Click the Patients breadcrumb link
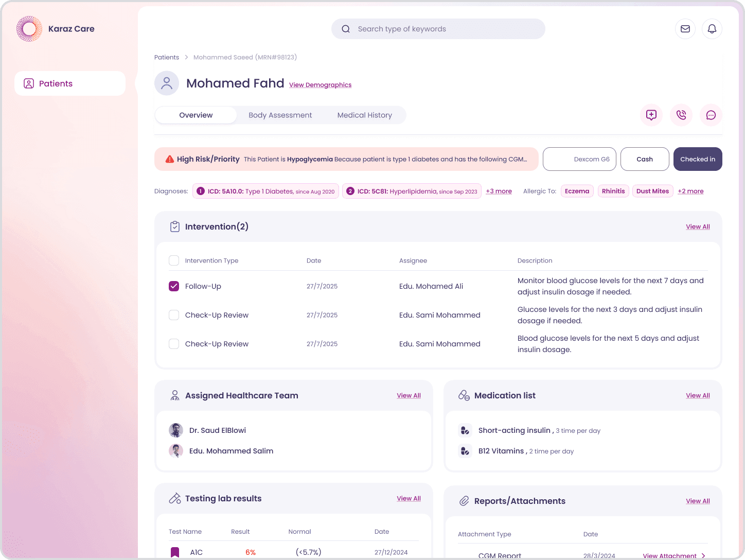745x560 pixels. point(167,57)
